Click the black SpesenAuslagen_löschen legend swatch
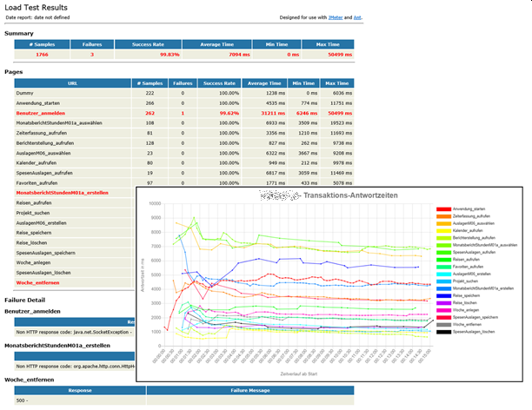The width and height of the screenshot is (532, 410). click(x=444, y=332)
